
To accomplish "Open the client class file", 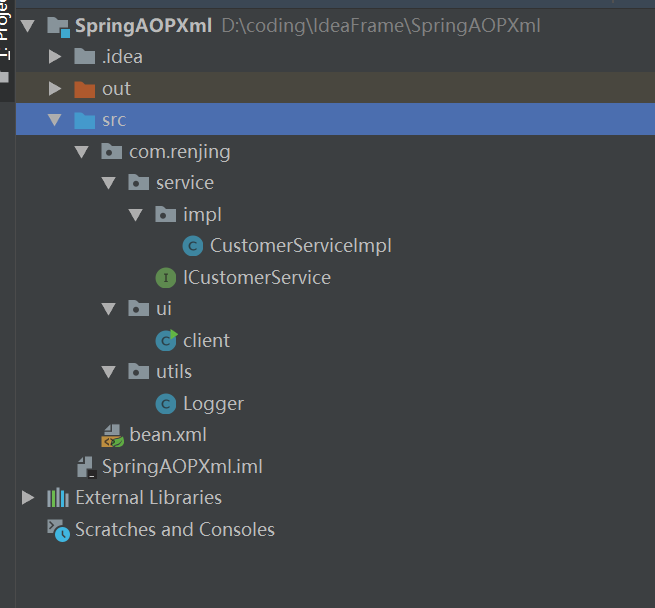I will tap(206, 341).
